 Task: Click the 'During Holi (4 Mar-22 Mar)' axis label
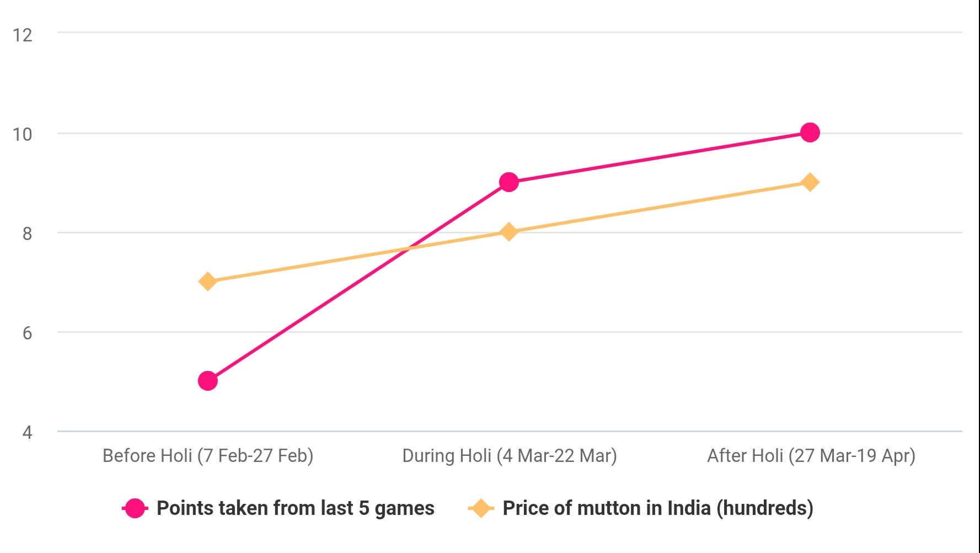click(x=509, y=456)
